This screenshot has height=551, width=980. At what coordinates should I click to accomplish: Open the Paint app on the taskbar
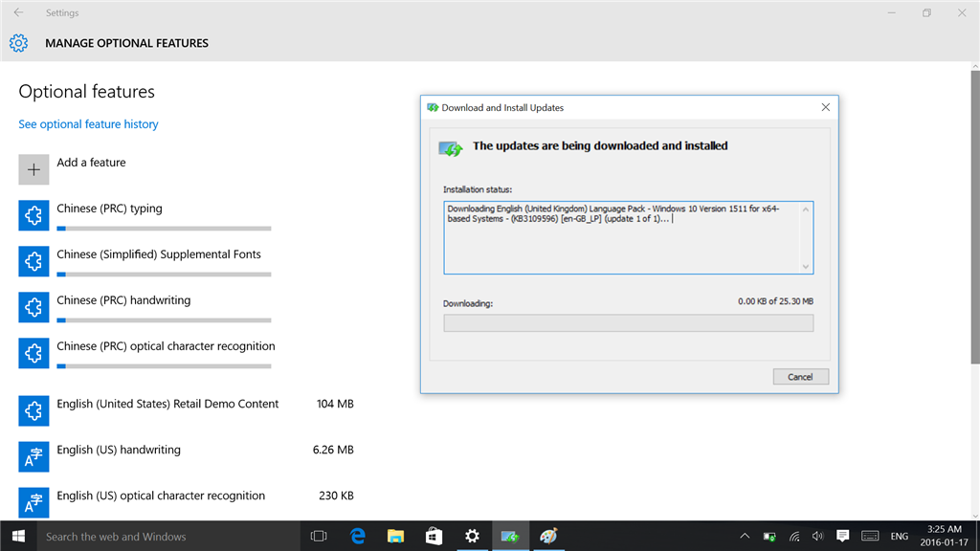click(548, 536)
